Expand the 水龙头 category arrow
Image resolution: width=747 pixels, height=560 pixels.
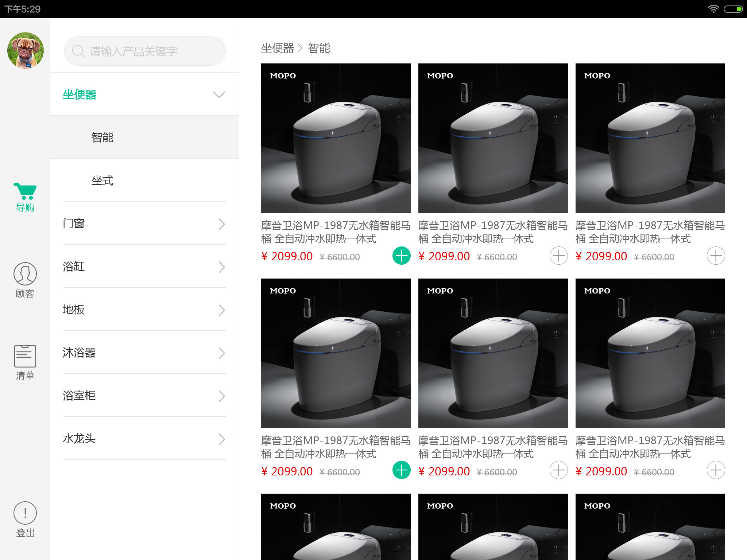(x=222, y=439)
